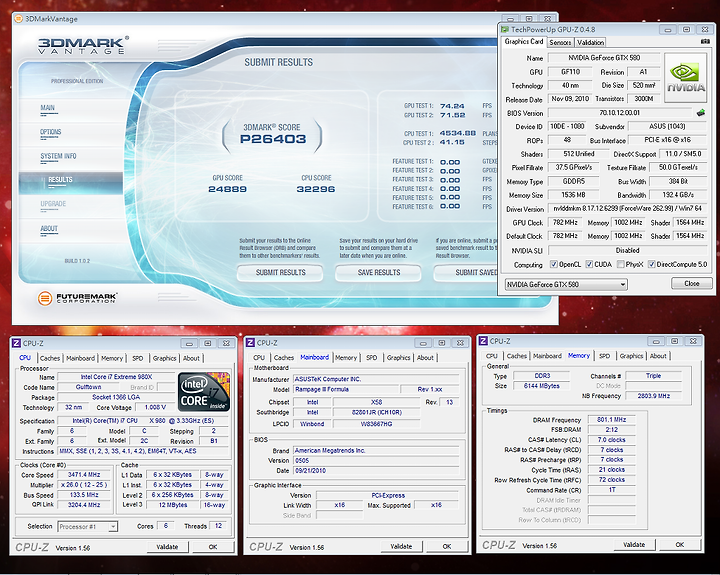Click the GPU-Z title bar app icon

(505, 29)
